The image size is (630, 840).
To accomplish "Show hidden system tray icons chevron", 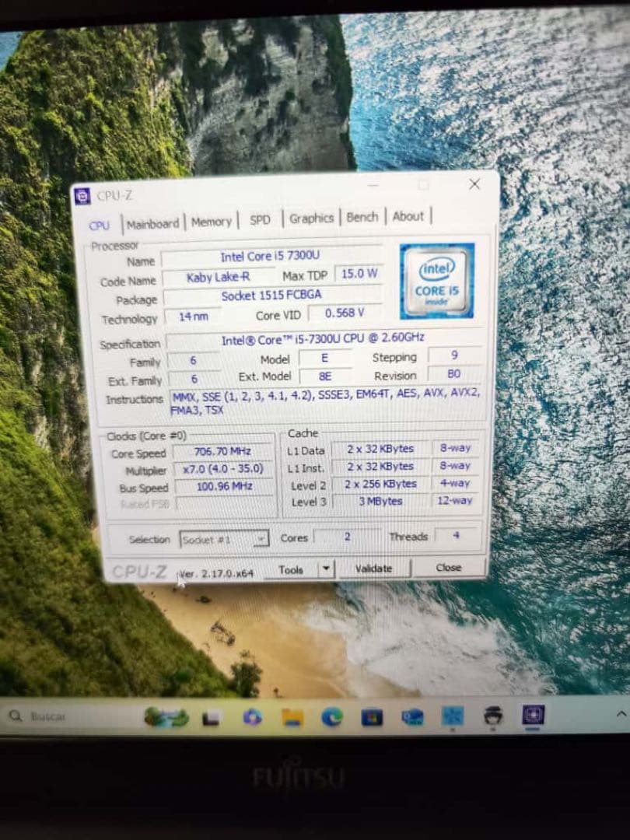I will click(621, 714).
